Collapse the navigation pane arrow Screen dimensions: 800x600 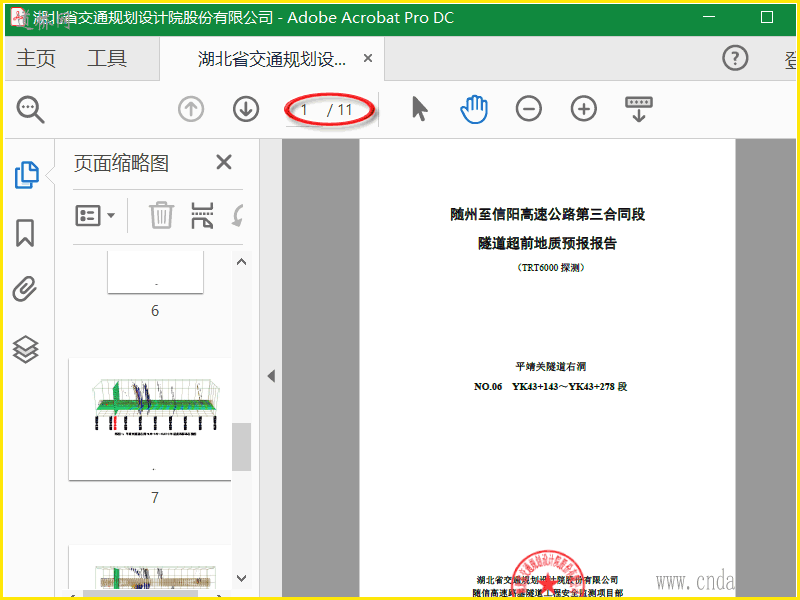[x=271, y=376]
